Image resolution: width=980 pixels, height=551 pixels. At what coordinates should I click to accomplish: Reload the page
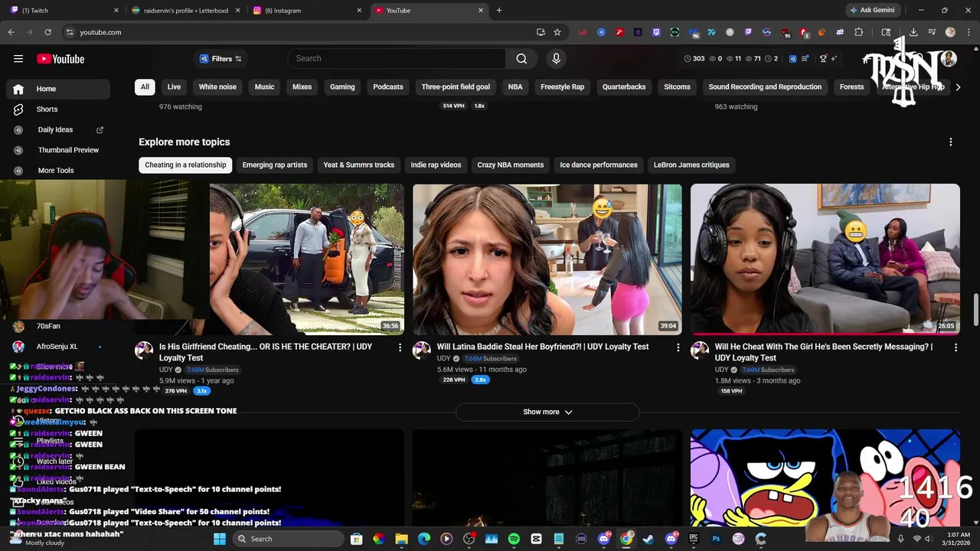[47, 32]
